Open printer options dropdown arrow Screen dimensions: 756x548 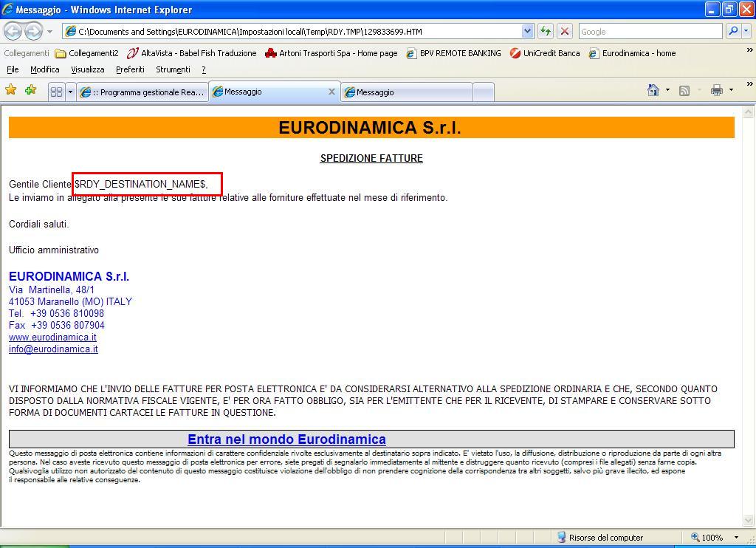click(x=732, y=90)
